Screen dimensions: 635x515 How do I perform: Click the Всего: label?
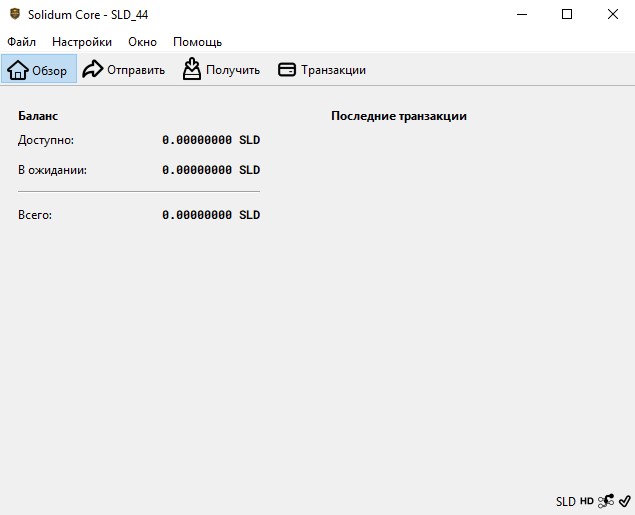(35, 215)
